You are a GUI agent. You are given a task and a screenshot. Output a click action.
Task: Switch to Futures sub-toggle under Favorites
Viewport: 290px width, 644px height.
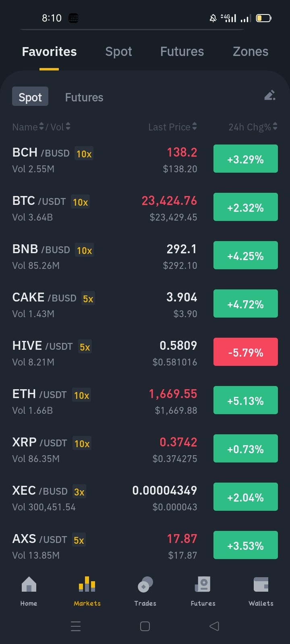click(84, 97)
